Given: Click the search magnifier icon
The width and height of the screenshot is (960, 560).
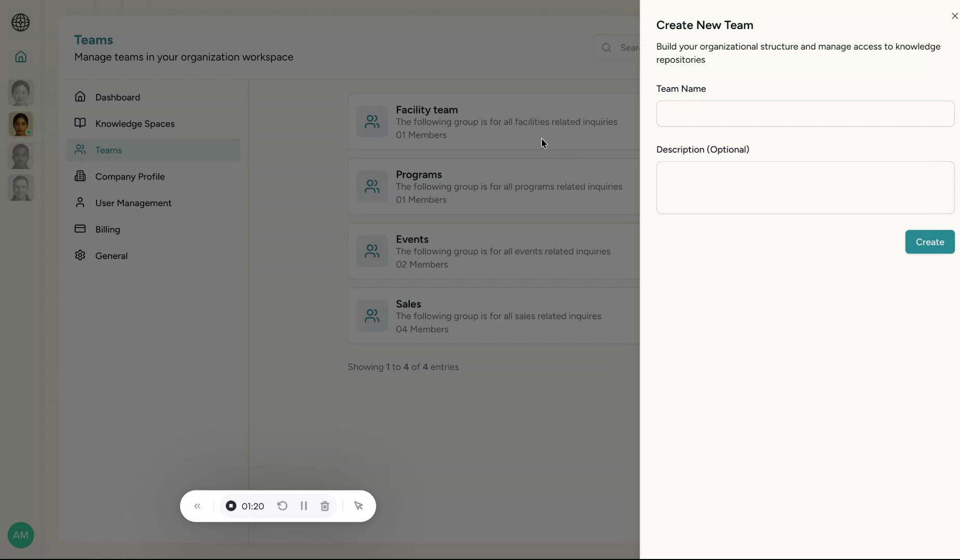Looking at the screenshot, I should click(606, 47).
